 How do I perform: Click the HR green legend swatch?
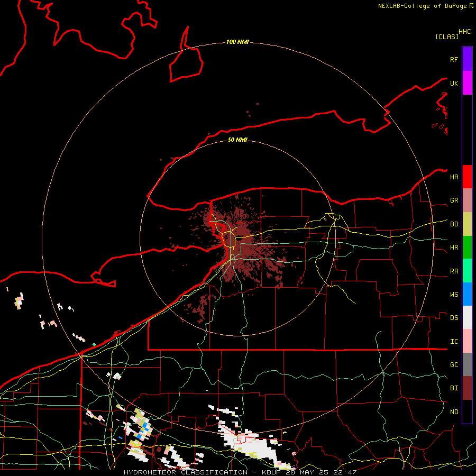coord(467,248)
